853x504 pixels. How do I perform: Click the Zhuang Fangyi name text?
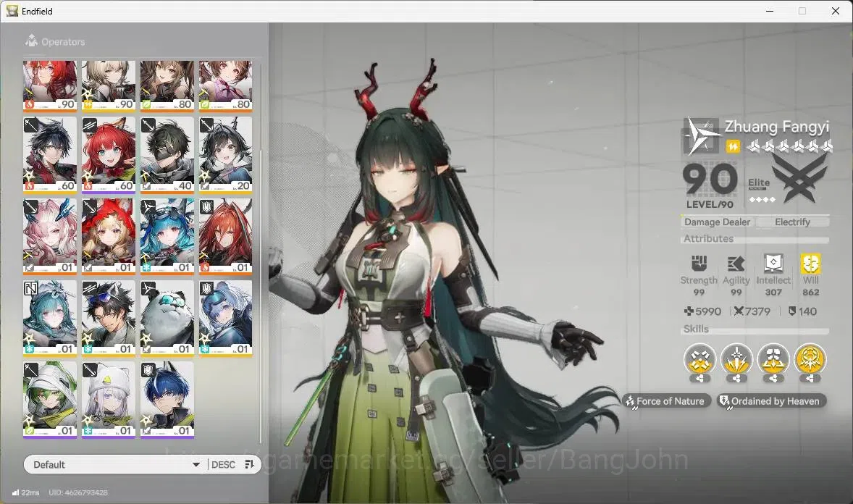click(x=776, y=127)
